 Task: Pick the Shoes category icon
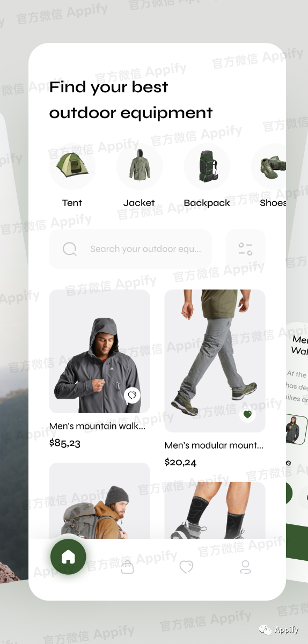(x=271, y=166)
